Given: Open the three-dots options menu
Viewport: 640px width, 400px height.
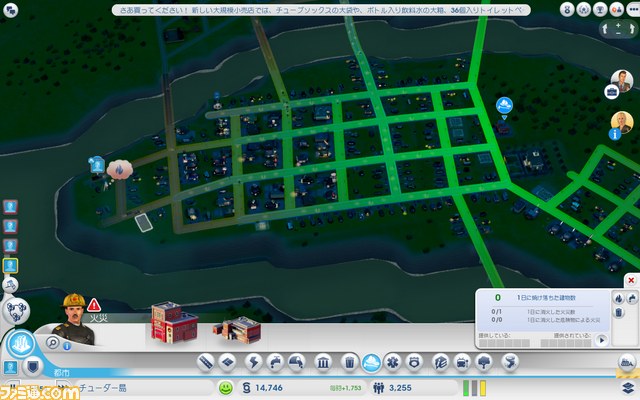Looking at the screenshot, I should click(633, 9).
